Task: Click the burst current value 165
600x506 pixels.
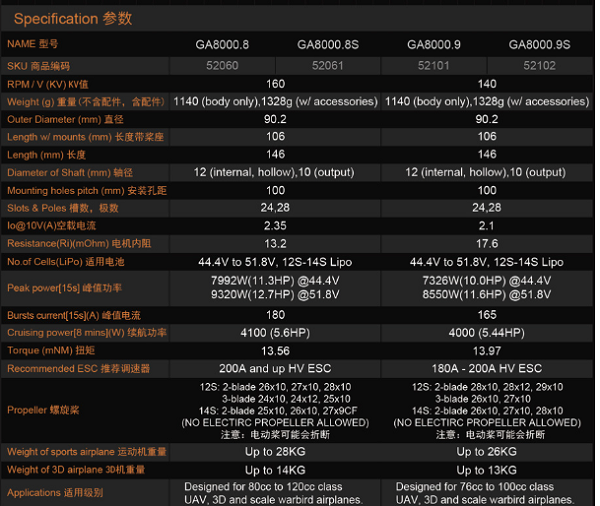Action: point(487,315)
